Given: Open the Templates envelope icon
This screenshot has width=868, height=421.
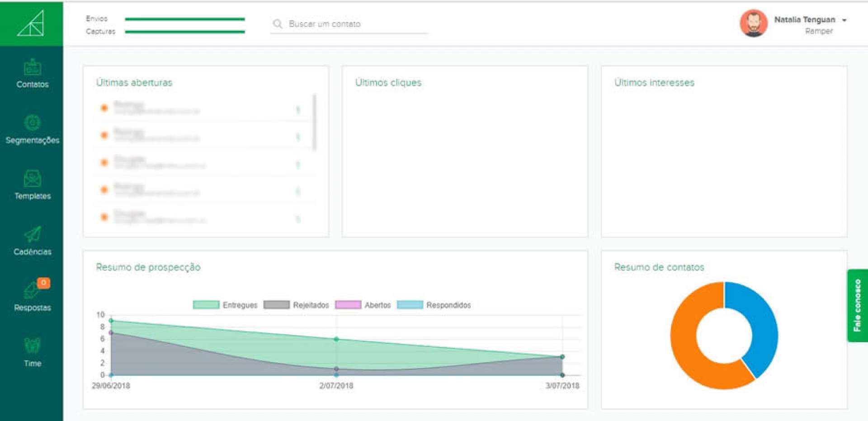Looking at the screenshot, I should pyautogui.click(x=32, y=179).
